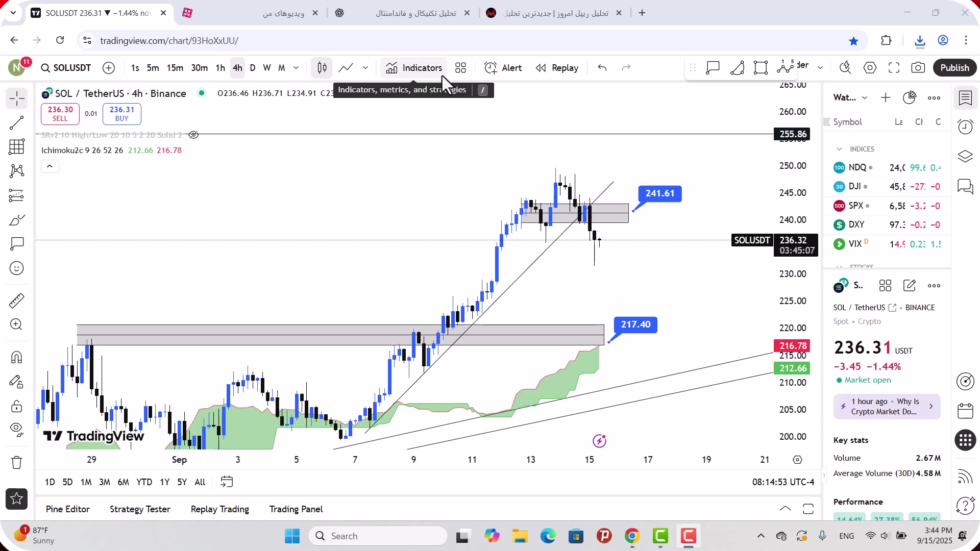Image resolution: width=980 pixels, height=551 pixels.
Task: Select the ruler measure tool
Action: pos(16,300)
